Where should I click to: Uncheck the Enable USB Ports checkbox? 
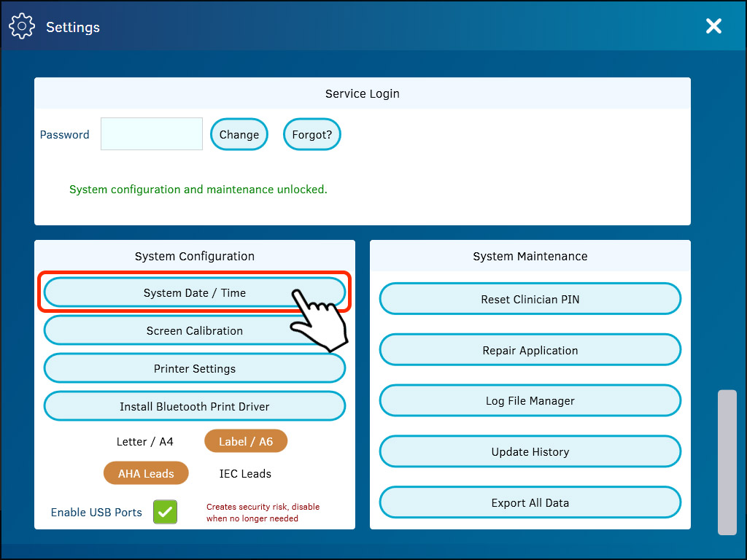point(165,512)
